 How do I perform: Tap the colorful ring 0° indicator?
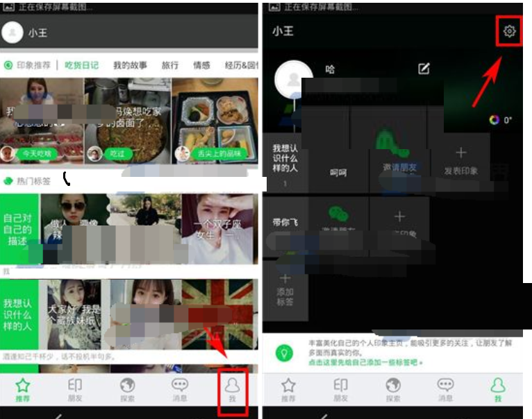[500, 120]
